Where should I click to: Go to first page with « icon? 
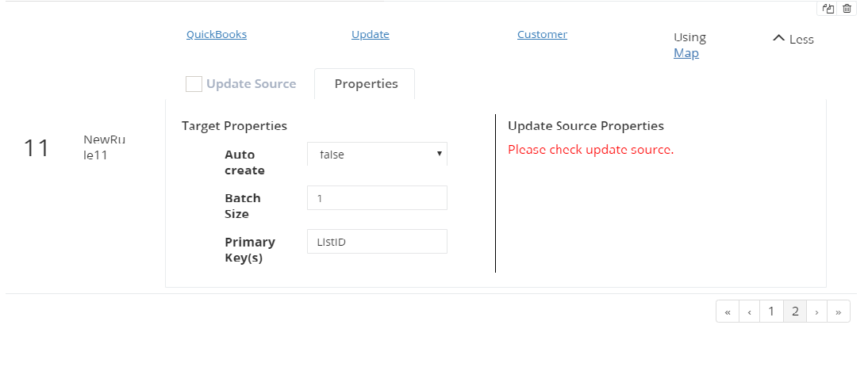pos(727,312)
